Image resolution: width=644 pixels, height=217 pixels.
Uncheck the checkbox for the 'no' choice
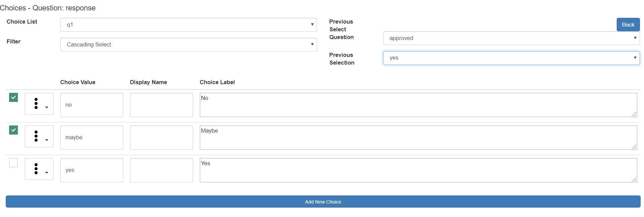click(x=13, y=98)
